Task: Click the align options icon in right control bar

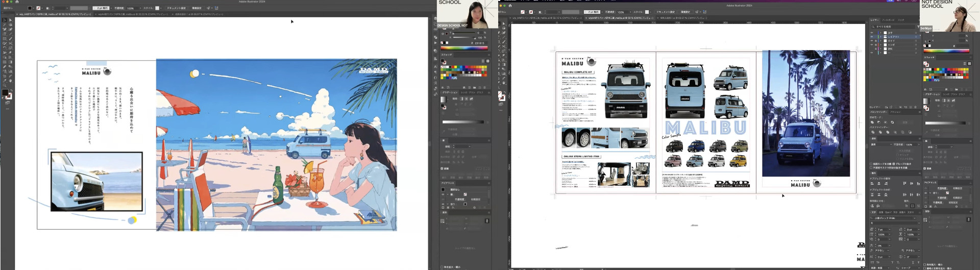Action: 697,12
